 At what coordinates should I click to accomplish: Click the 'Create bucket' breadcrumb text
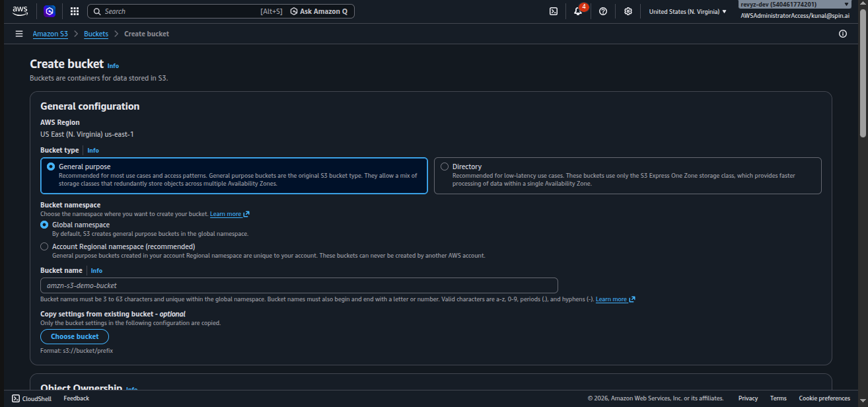pyautogui.click(x=147, y=34)
